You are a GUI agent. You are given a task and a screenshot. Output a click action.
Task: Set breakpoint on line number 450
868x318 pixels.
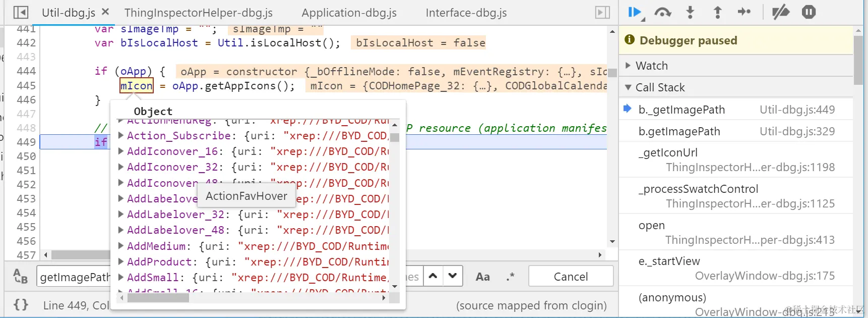tap(26, 156)
